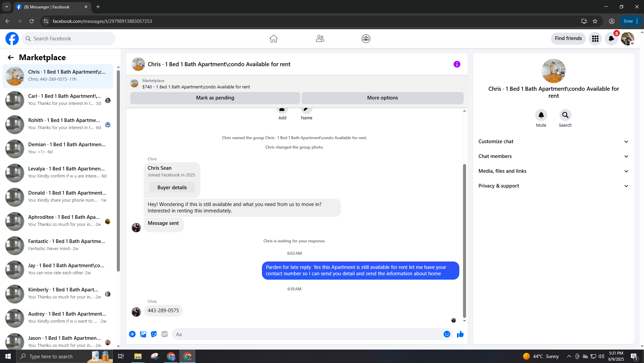Open Windows Start menu
This screenshot has height=363, width=644.
(8, 356)
